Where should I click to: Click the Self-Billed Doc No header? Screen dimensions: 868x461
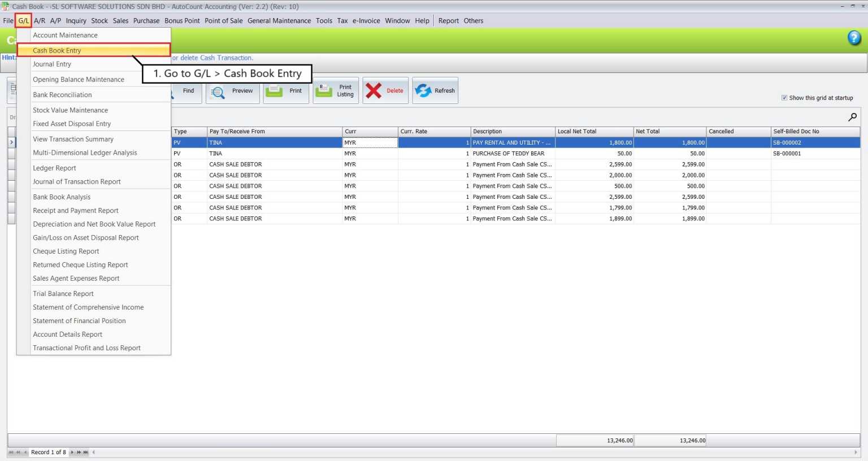tap(815, 132)
